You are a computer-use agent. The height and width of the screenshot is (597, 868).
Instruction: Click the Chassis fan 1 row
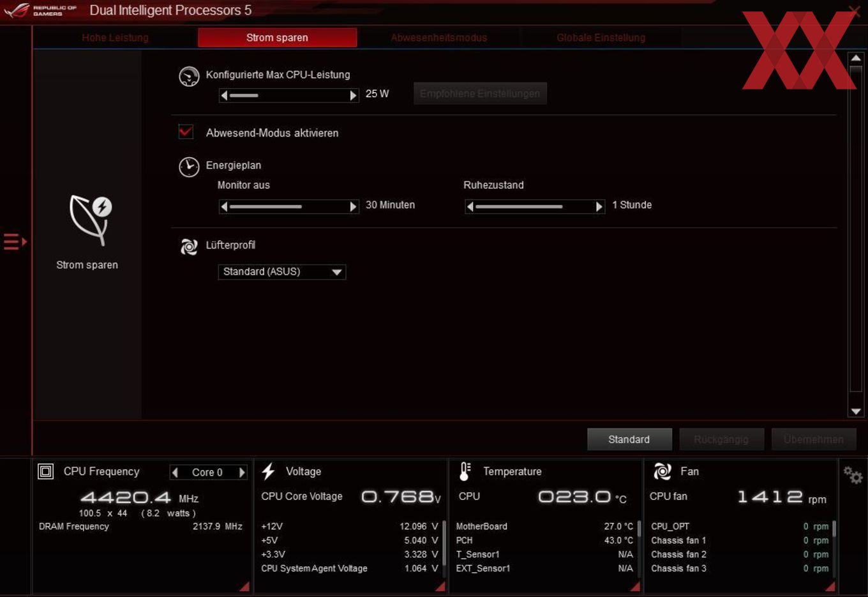740,540
